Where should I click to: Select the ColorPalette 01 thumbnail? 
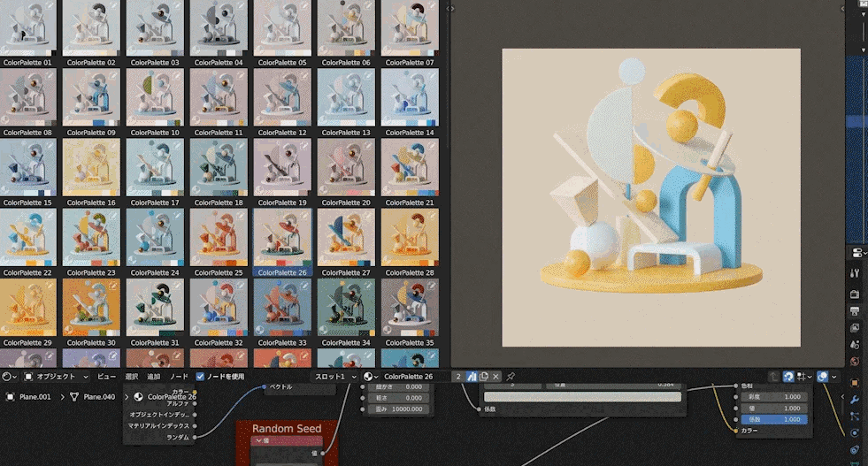click(x=27, y=27)
